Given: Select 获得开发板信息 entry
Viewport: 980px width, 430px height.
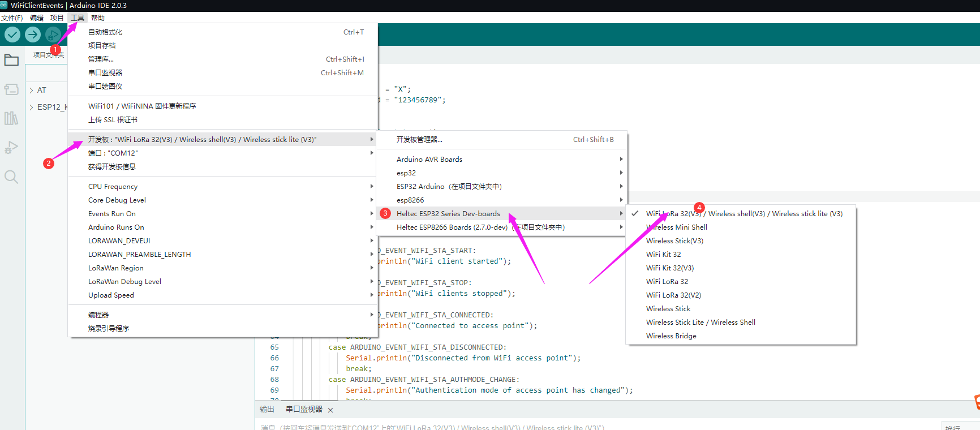Looking at the screenshot, I should point(223,167).
